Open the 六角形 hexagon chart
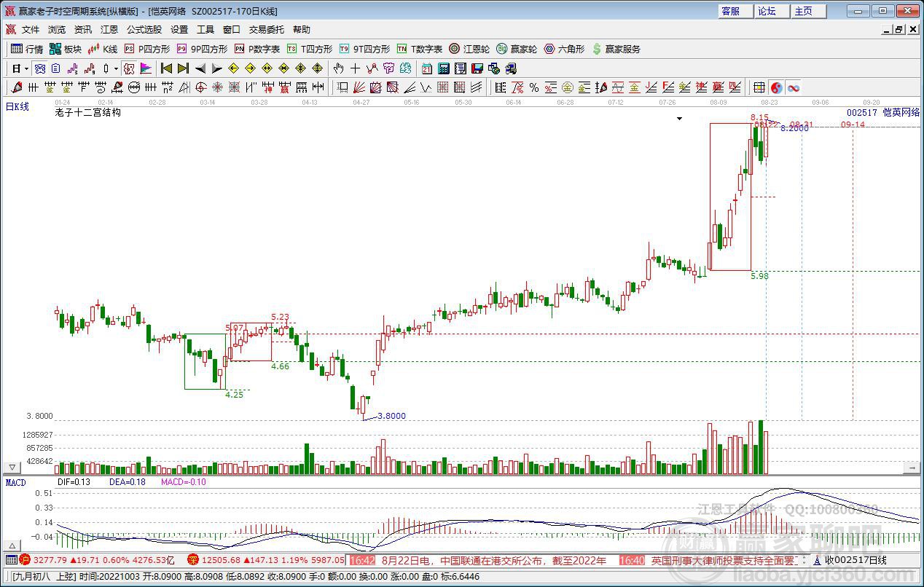 (x=565, y=49)
